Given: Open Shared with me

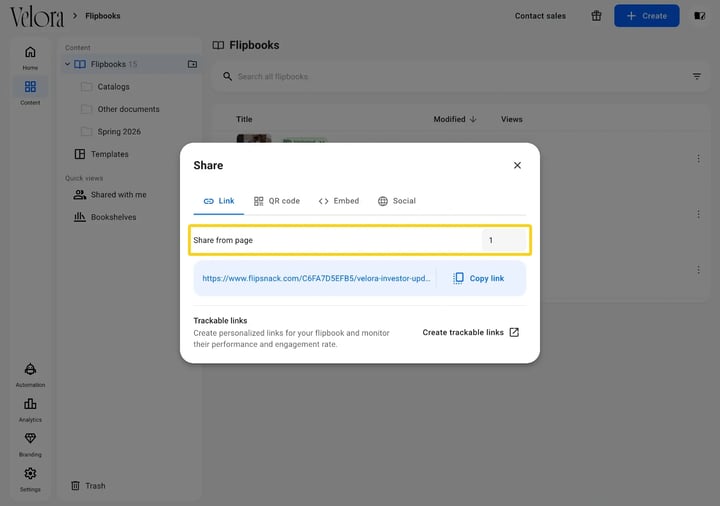Looking at the screenshot, I should pos(110,195).
